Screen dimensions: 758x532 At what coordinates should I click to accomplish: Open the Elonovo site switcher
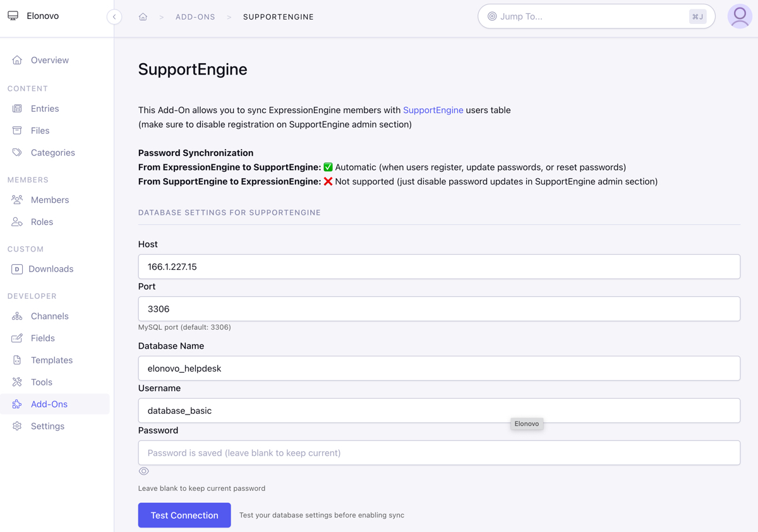tap(42, 16)
